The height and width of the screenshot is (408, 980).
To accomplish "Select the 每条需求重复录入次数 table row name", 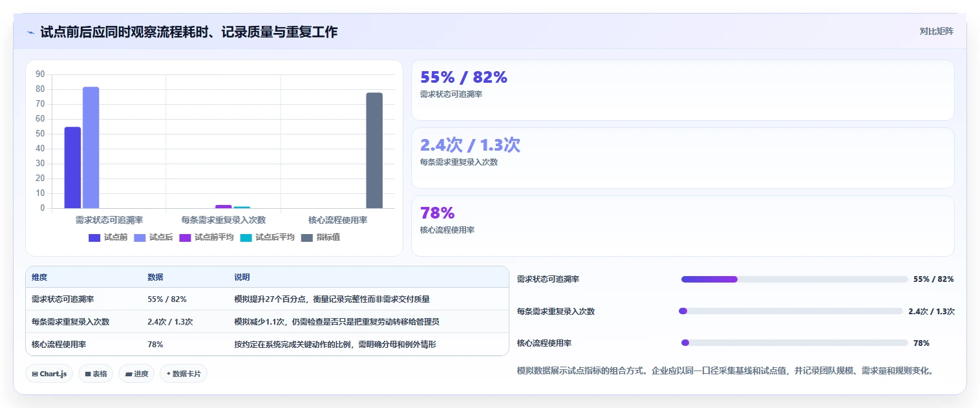I will [70, 321].
